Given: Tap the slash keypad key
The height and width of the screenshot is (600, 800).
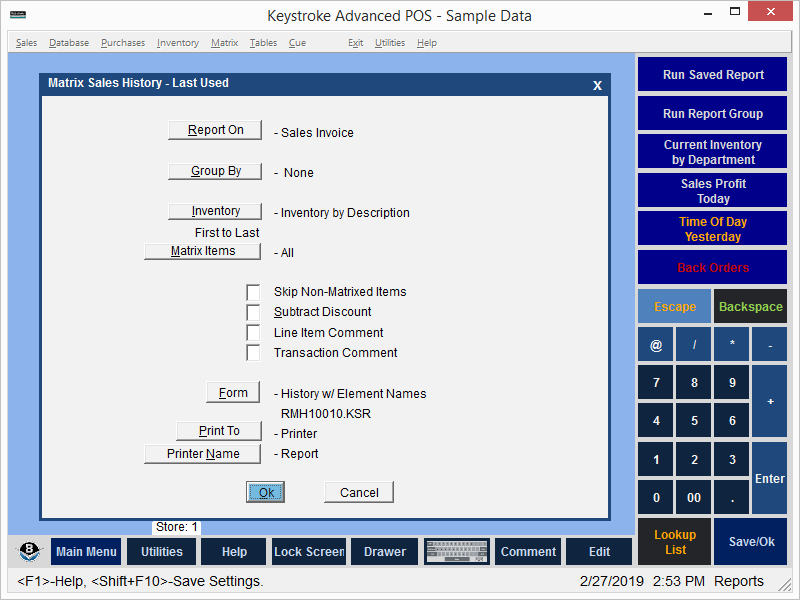Looking at the screenshot, I should (x=694, y=345).
